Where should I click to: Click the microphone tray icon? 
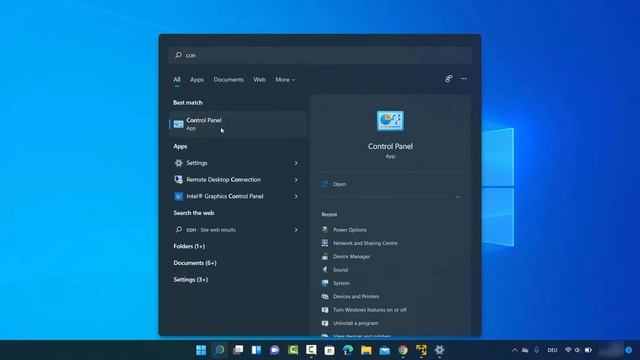pyautogui.click(x=537, y=350)
